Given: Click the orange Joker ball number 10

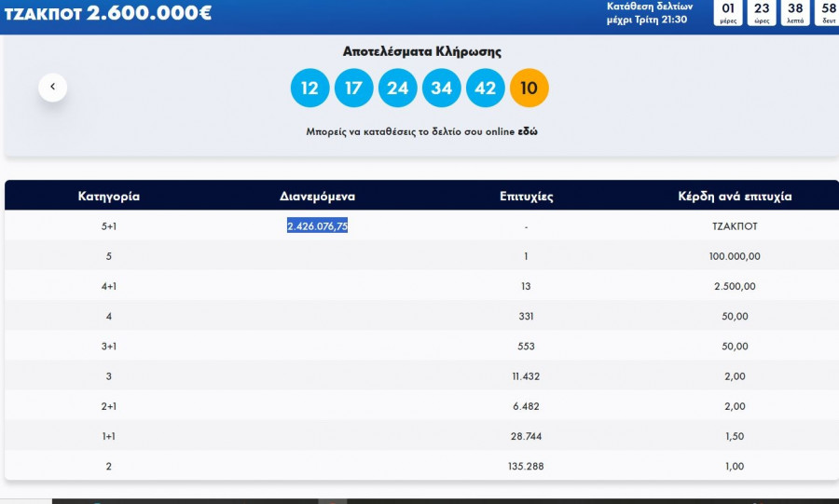Looking at the screenshot, I should (530, 89).
